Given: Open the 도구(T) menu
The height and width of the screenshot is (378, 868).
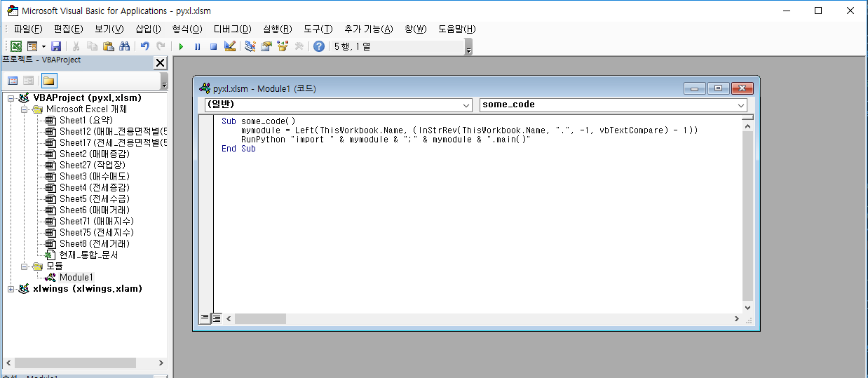Looking at the screenshot, I should (x=318, y=29).
